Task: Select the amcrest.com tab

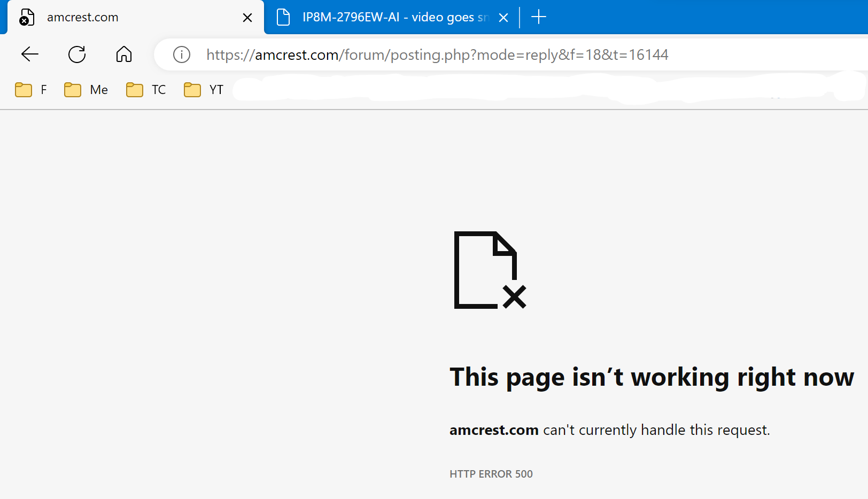Action: pos(135,17)
